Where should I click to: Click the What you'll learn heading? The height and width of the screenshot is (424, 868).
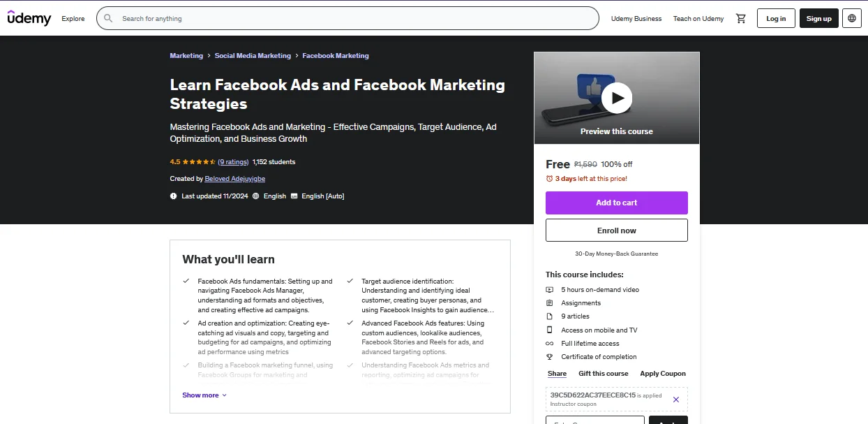pyautogui.click(x=229, y=259)
